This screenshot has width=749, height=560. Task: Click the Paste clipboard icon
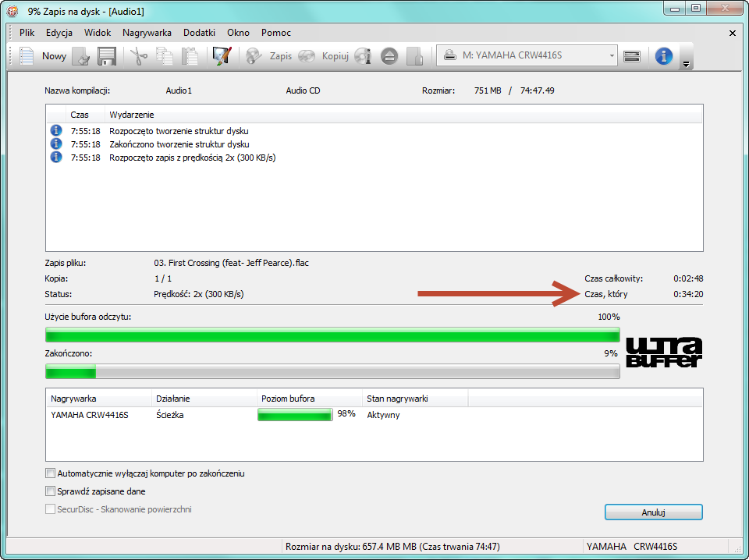click(x=190, y=56)
